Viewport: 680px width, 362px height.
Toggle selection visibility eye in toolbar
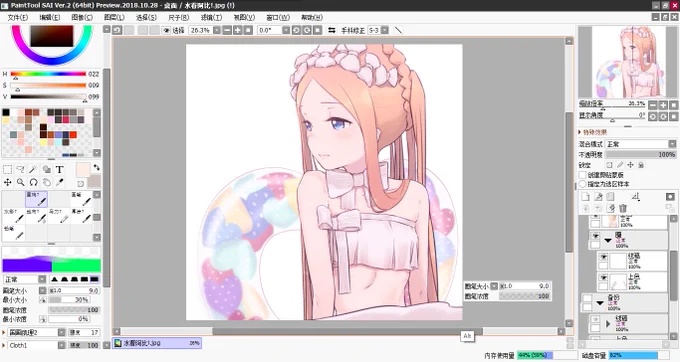[166, 30]
